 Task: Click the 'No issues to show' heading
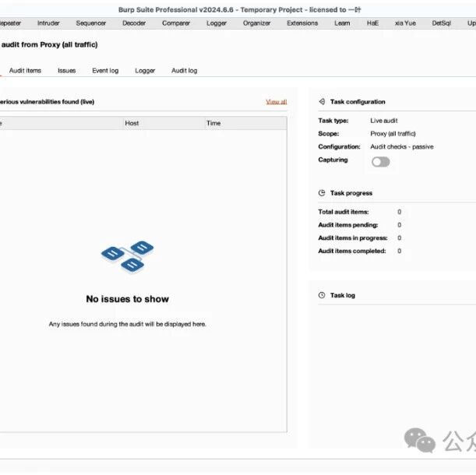(128, 299)
